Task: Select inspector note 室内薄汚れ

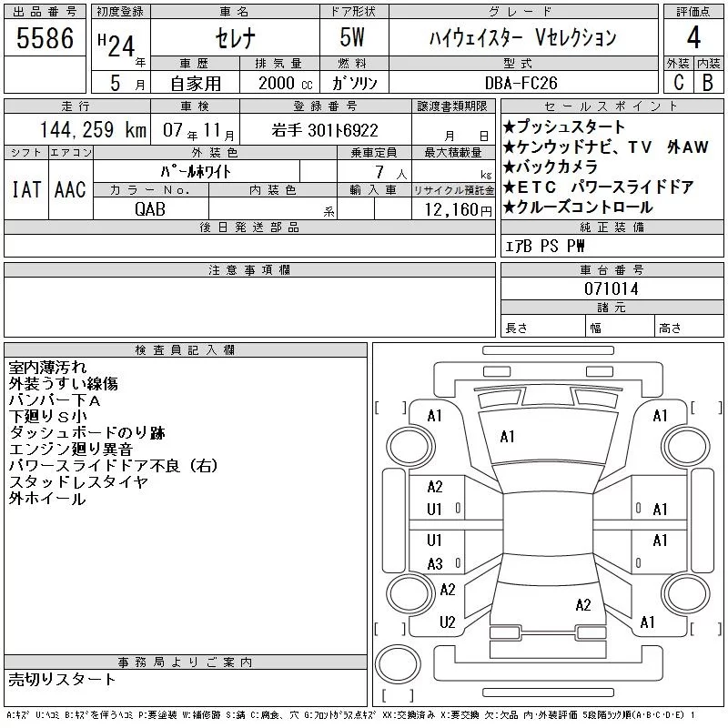Action: (x=48, y=368)
